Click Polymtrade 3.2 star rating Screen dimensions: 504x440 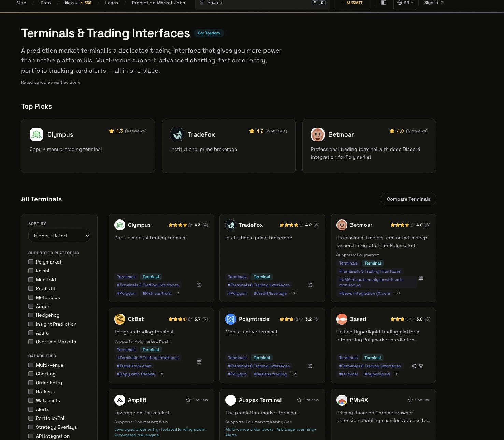point(299,319)
